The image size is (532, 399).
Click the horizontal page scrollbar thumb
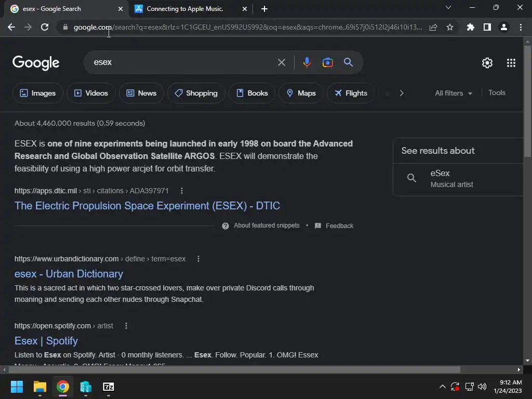(234, 369)
